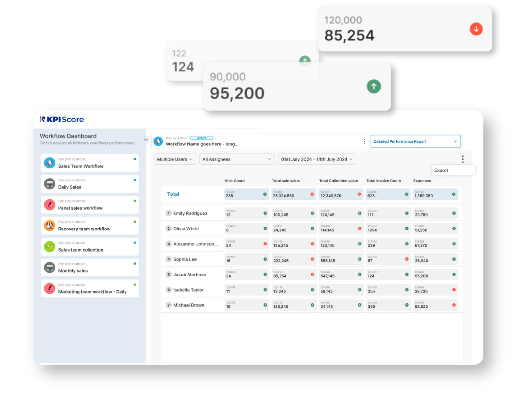Click the Total Invoice Count column header
This screenshot has width=532, height=396.
pos(384,181)
